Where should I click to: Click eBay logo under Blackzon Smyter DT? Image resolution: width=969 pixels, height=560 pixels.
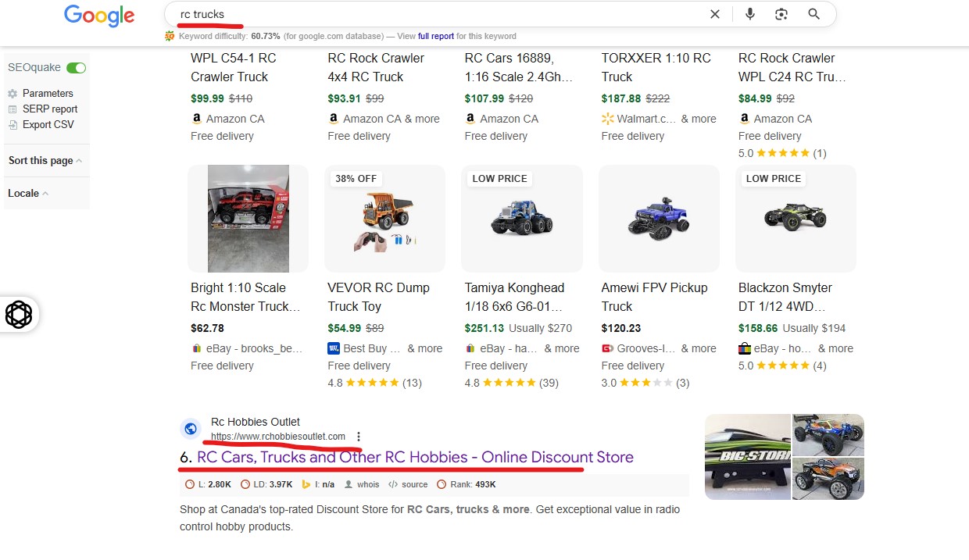pos(744,348)
